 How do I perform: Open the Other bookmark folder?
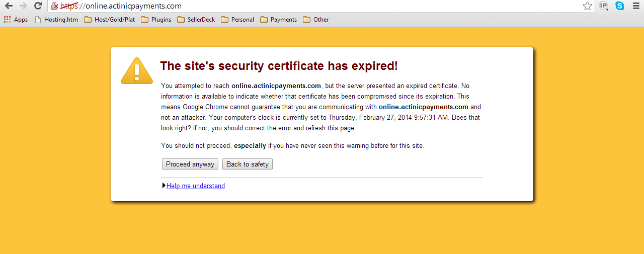click(x=316, y=20)
